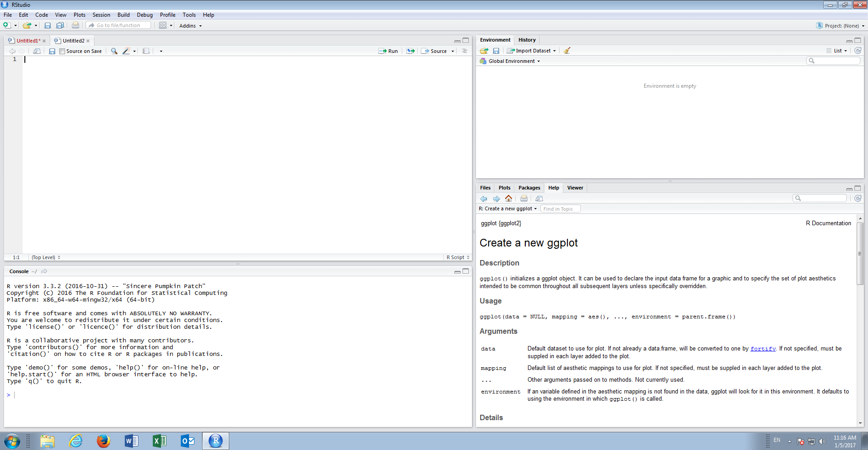Image resolution: width=868 pixels, height=450 pixels.
Task: Load workspace icon in Environment pane
Action: 484,51
